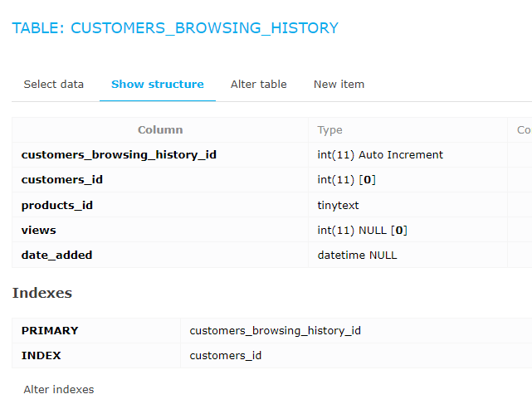Click the Column header cell
This screenshot has height=404, width=532.
(160, 130)
